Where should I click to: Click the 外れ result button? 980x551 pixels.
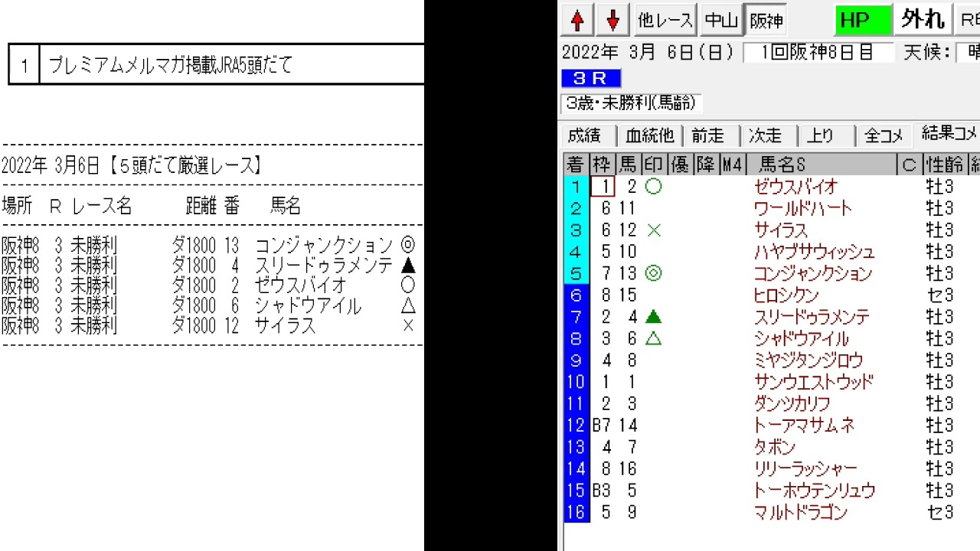point(923,19)
